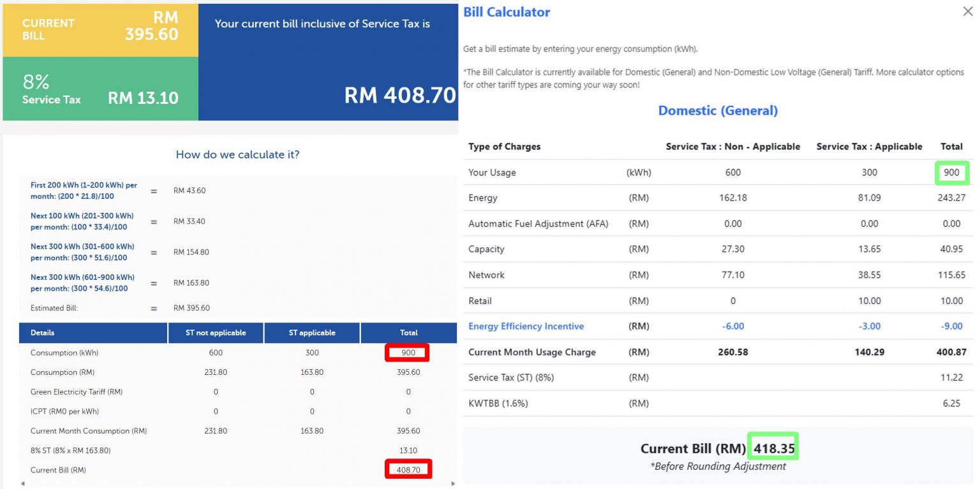Select the Before Rounding Adjustment note

coord(717,466)
